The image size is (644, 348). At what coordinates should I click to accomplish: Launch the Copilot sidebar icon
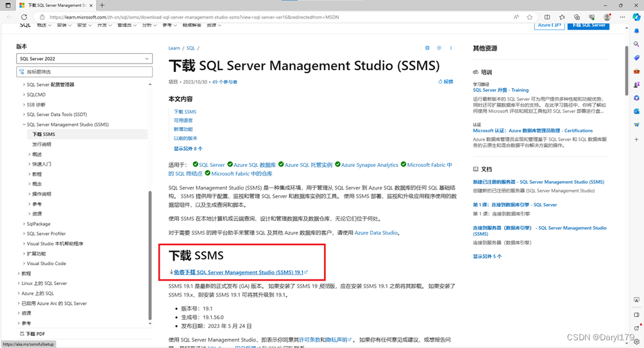[x=636, y=17]
